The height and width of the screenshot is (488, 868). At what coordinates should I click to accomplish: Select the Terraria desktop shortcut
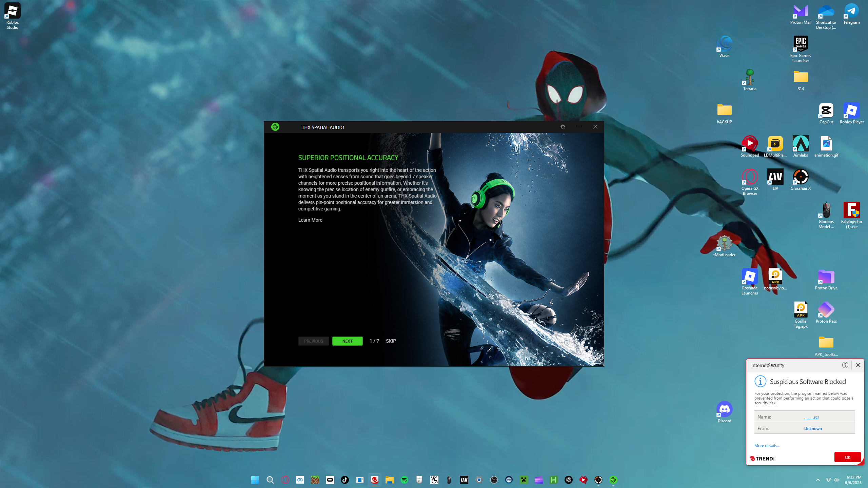click(750, 80)
